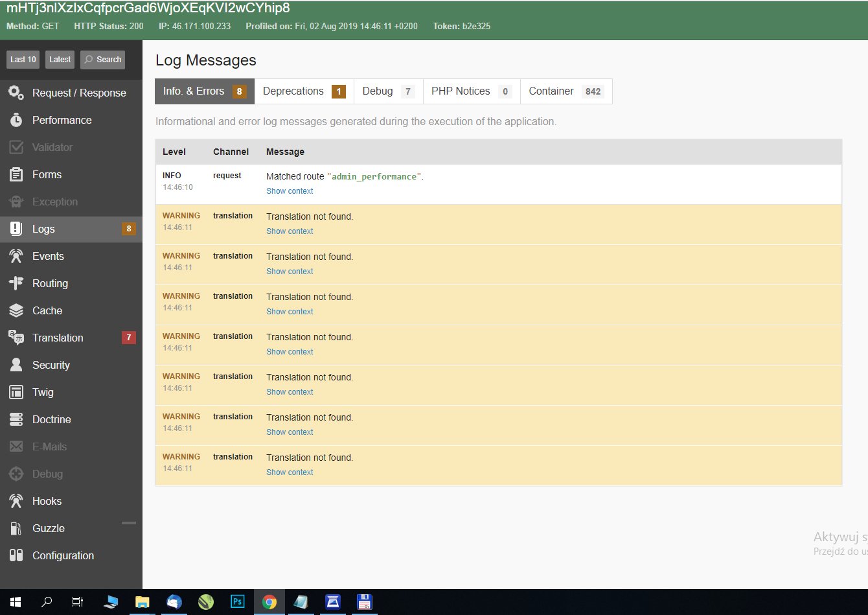Click the INFO level label
Screen dimensions: 868x615
pyautogui.click(x=172, y=176)
